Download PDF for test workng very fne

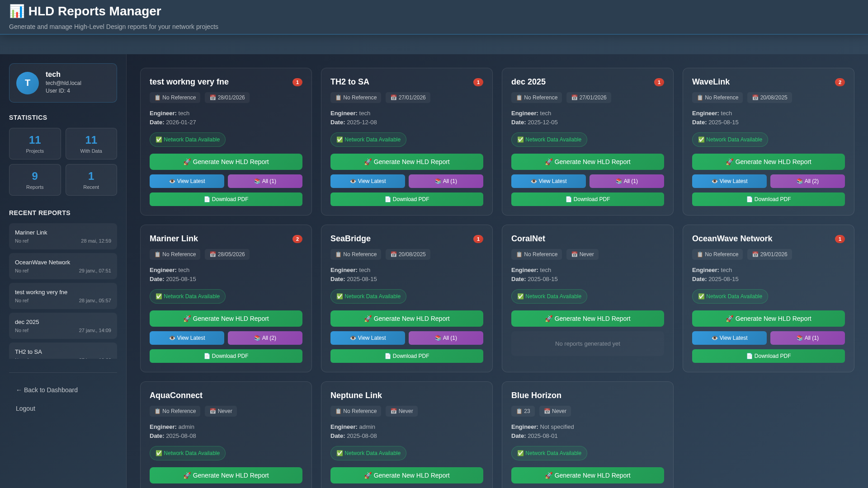[x=226, y=199]
